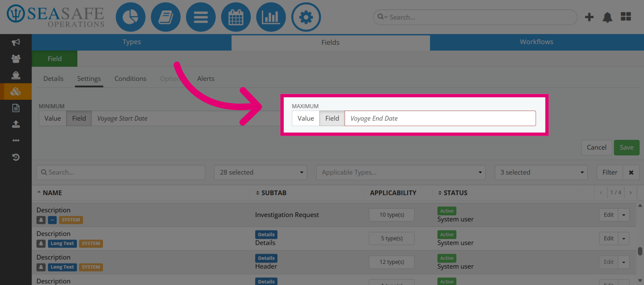This screenshot has width=644, height=285.
Task: Open the more ellipsis sidebar icon
Action: click(16, 140)
